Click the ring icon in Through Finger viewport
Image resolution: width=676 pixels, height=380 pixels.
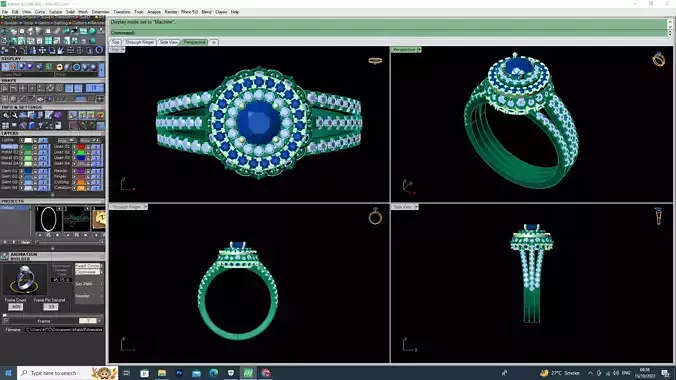tap(375, 216)
